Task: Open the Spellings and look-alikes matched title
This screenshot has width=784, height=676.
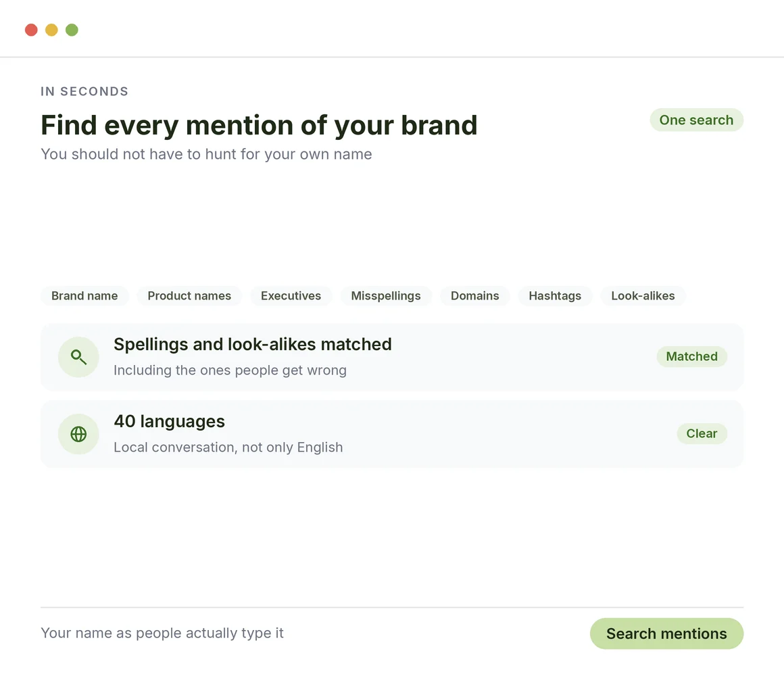Action: point(253,345)
